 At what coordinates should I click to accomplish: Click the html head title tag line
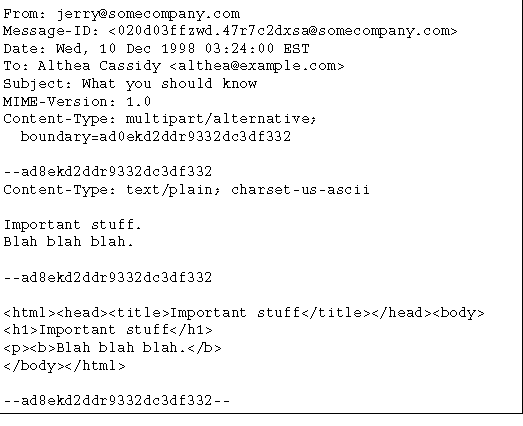point(244,313)
